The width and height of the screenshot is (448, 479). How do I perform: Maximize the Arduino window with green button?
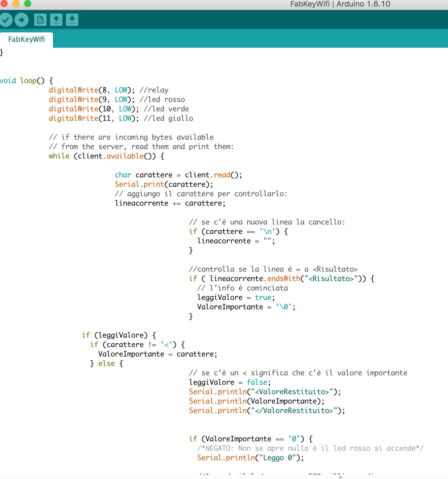tap(28, 4)
